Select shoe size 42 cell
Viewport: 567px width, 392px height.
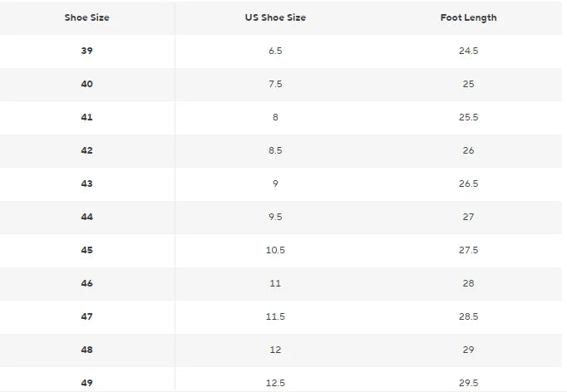[x=87, y=150]
